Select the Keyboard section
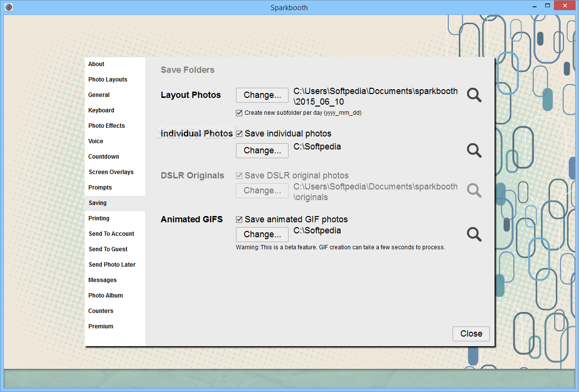579x392 pixels. pos(115,110)
